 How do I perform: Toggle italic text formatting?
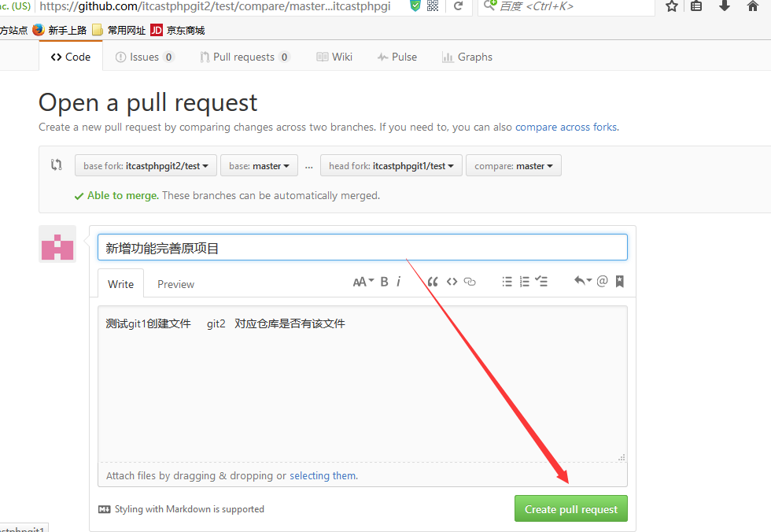click(399, 282)
